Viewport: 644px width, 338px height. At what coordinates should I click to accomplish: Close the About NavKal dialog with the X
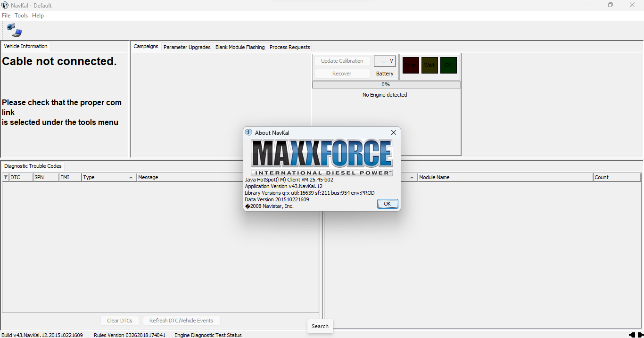click(x=394, y=132)
